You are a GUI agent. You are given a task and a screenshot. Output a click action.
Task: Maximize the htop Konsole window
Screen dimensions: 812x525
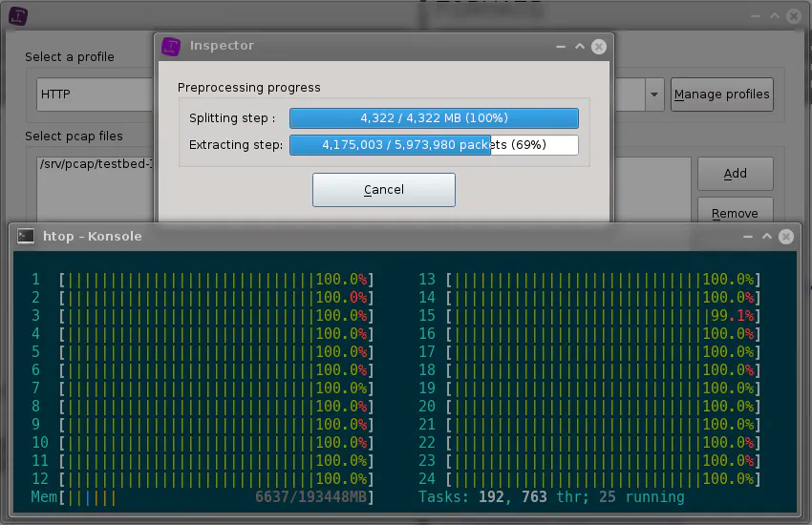[x=766, y=237]
